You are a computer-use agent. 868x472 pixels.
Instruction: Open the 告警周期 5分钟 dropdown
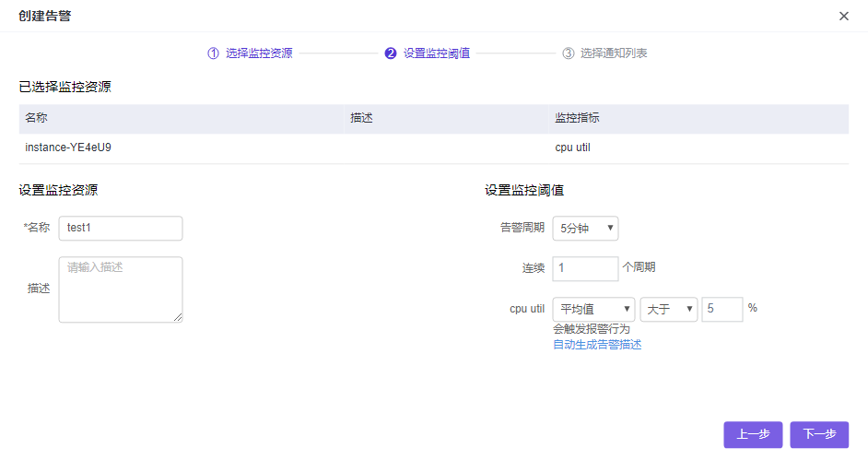(x=585, y=228)
